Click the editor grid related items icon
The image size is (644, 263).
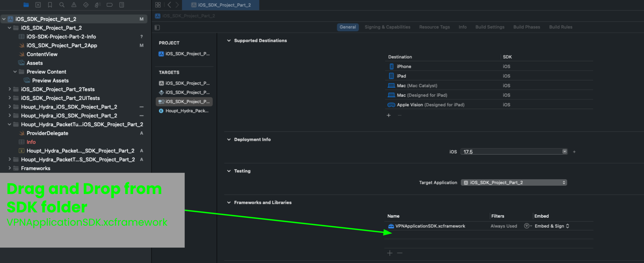point(158,5)
